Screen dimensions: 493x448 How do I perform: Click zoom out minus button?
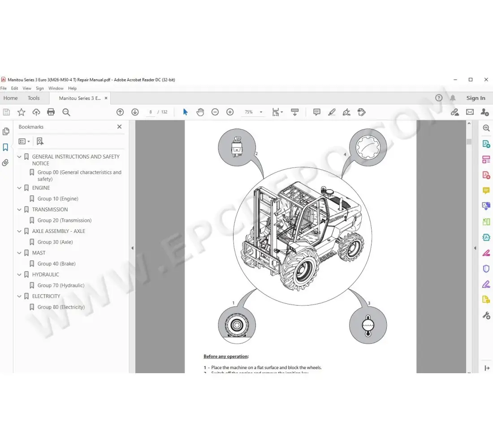[215, 112]
